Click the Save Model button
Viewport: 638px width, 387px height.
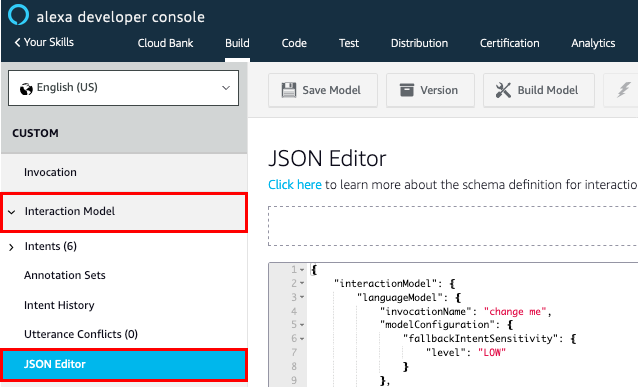click(x=323, y=90)
